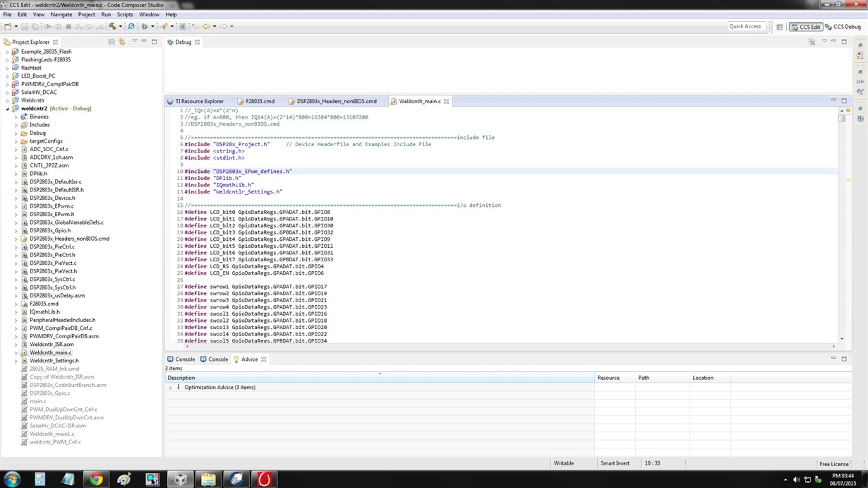The width and height of the screenshot is (868, 488).
Task: Open the Debug bug toolbar icon
Action: click(145, 26)
